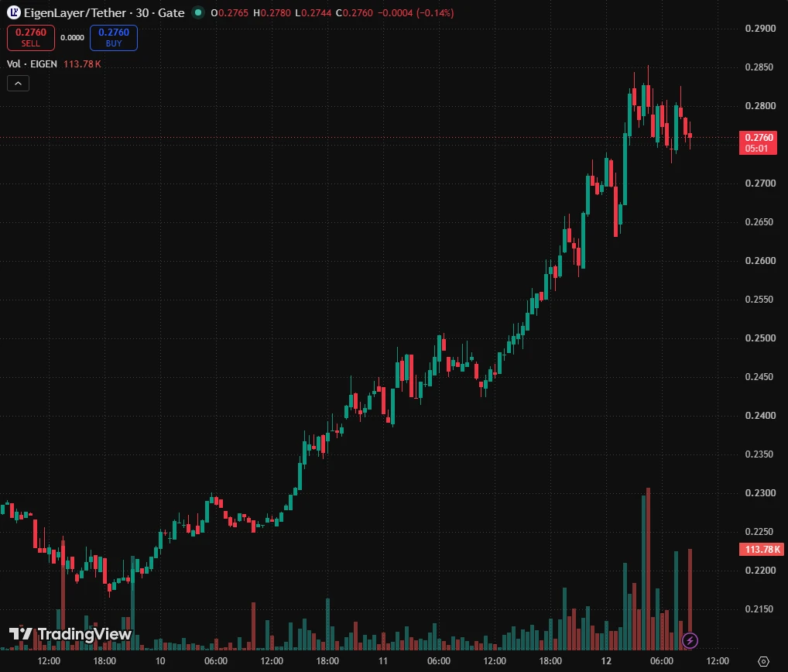Click the change −0.0004 (−0.14%) text
The width and height of the screenshot is (788, 672).
pos(416,12)
